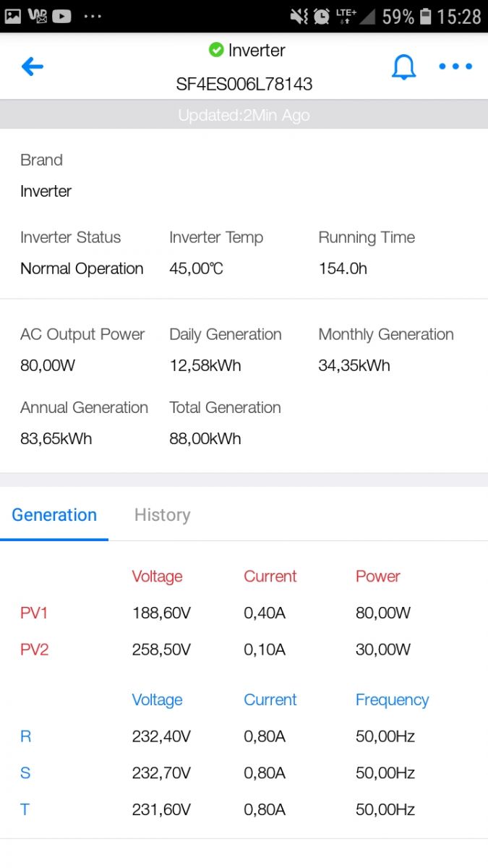The height and width of the screenshot is (868, 488).
Task: Tap the Updated 2Min Ago banner
Action: pos(244,115)
